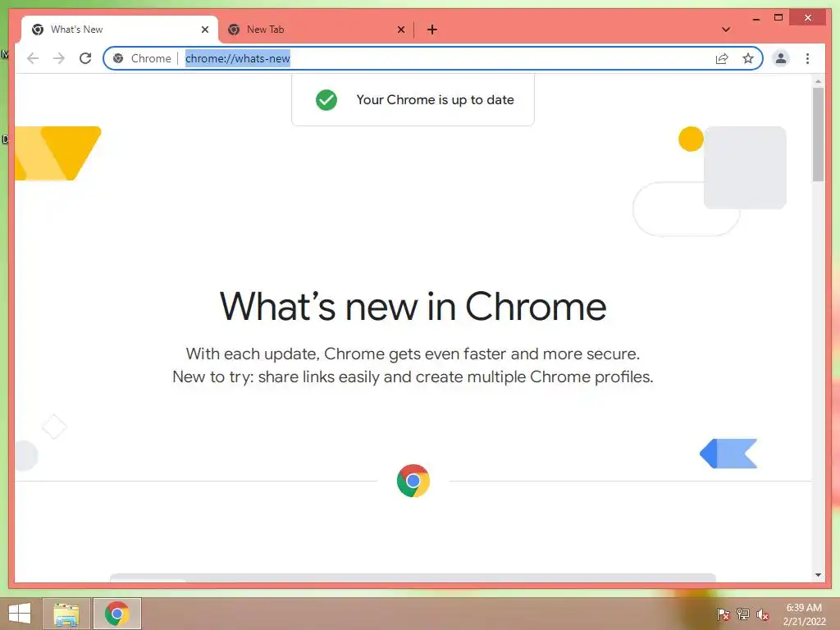
Task: Reload the What's New page
Action: pyautogui.click(x=85, y=58)
